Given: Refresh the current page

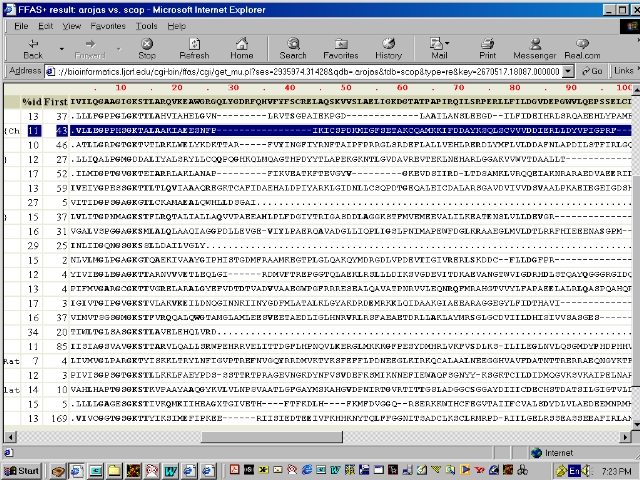Looking at the screenshot, I should click(194, 48).
